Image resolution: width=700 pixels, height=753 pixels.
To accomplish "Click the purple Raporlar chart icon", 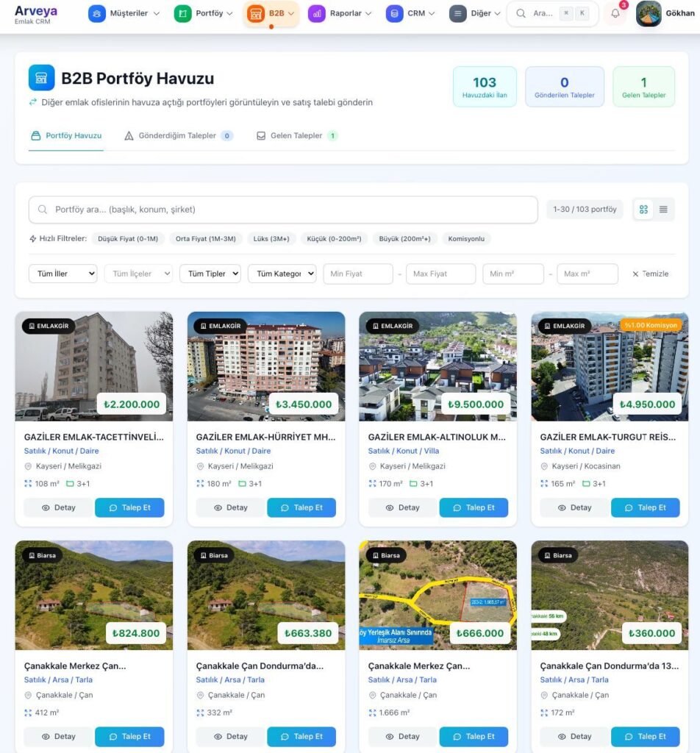I will (316, 13).
